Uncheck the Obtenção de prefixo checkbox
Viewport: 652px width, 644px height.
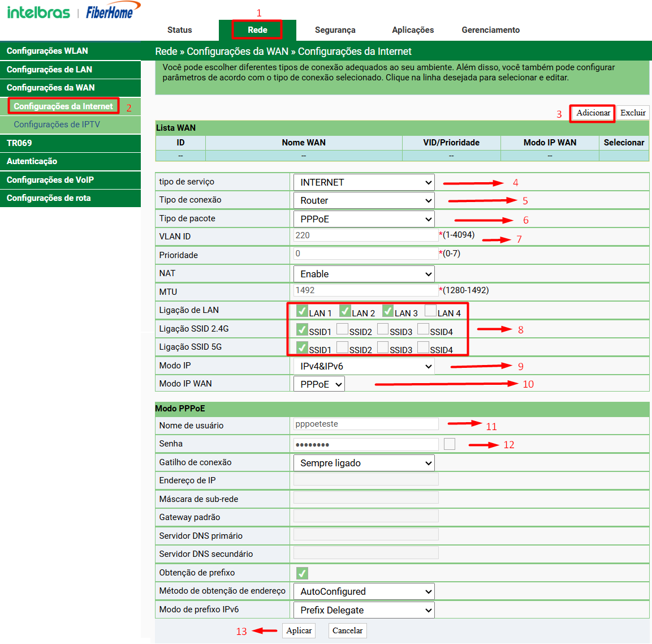click(303, 573)
